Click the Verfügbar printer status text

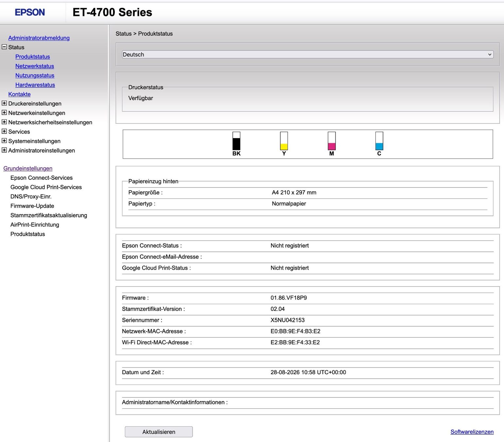[x=141, y=98]
